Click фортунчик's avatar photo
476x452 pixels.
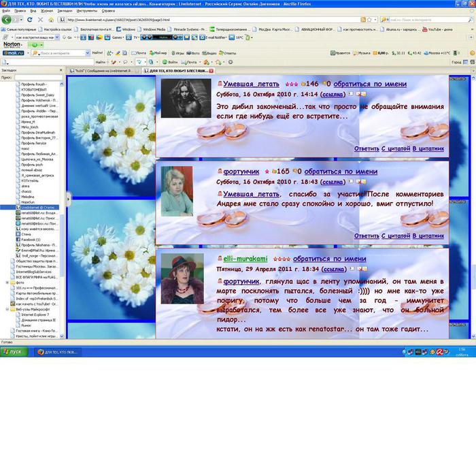coord(177,191)
